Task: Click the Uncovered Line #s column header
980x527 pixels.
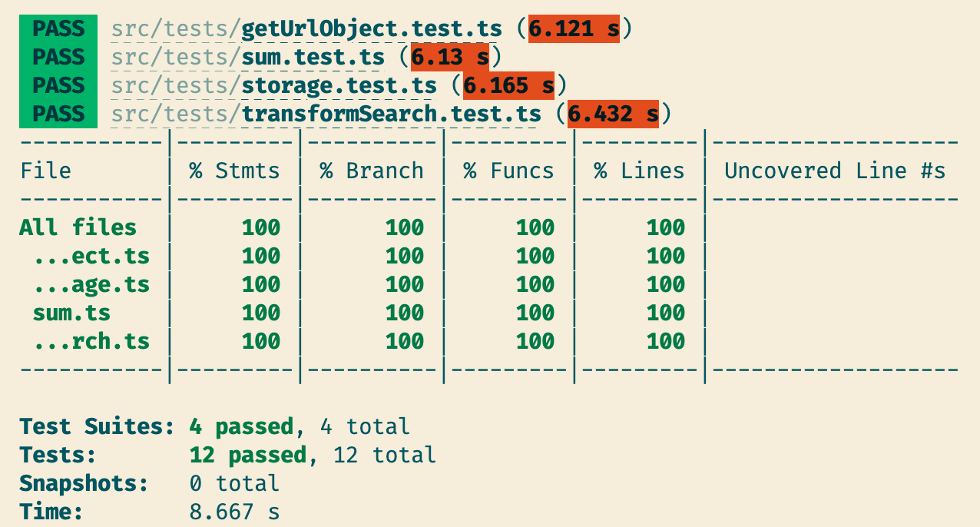Action: pos(835,171)
